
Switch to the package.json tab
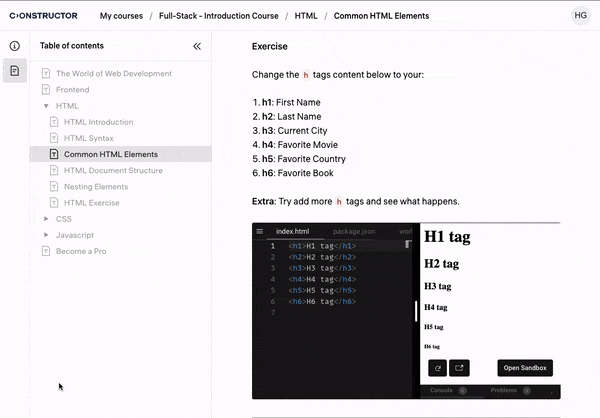[x=354, y=231]
